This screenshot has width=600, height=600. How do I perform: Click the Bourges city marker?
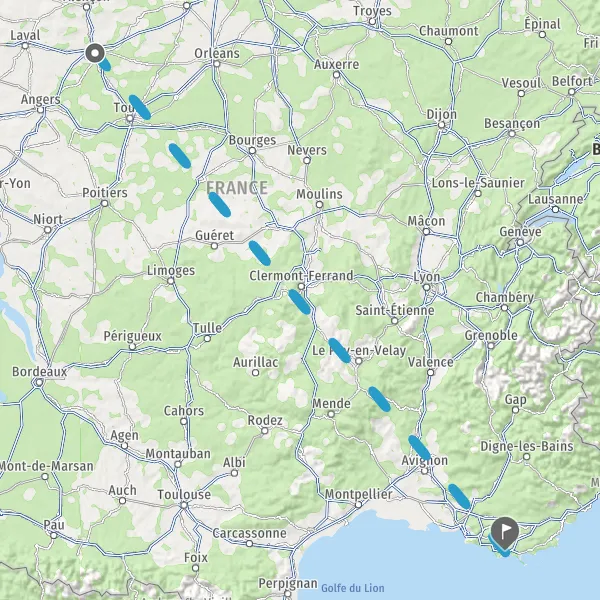pyautogui.click(x=252, y=151)
